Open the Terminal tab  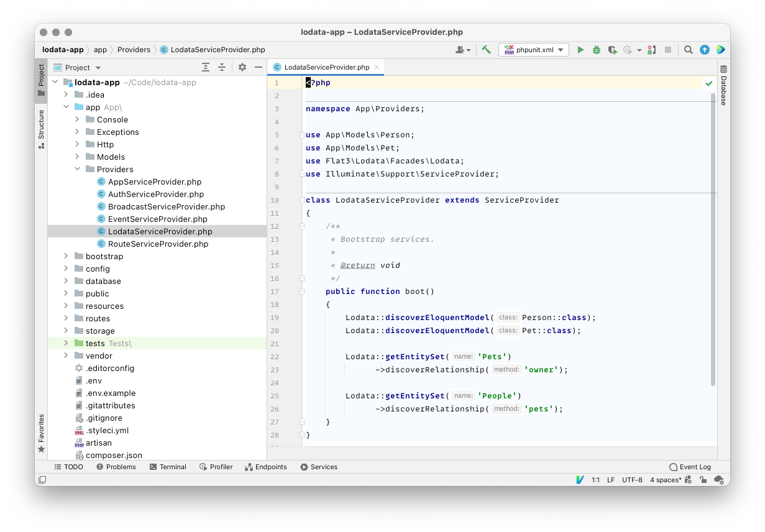click(x=168, y=467)
